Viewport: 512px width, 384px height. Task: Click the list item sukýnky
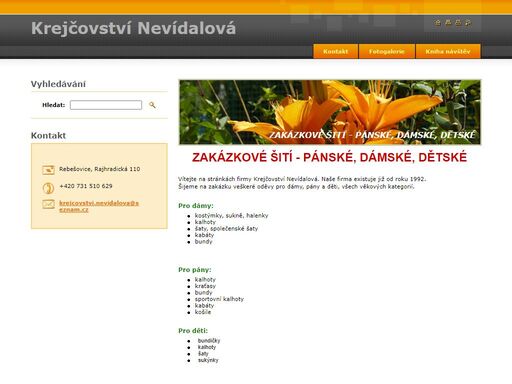[208, 360]
